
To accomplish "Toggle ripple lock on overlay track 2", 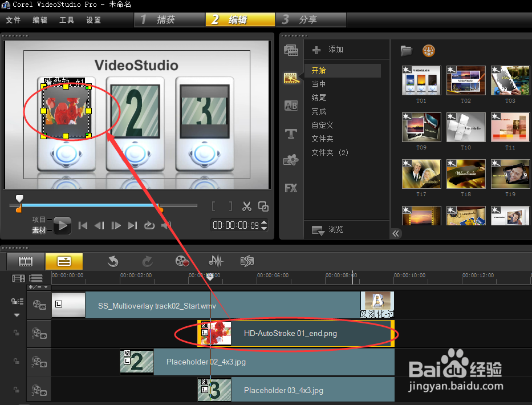I will [17, 361].
